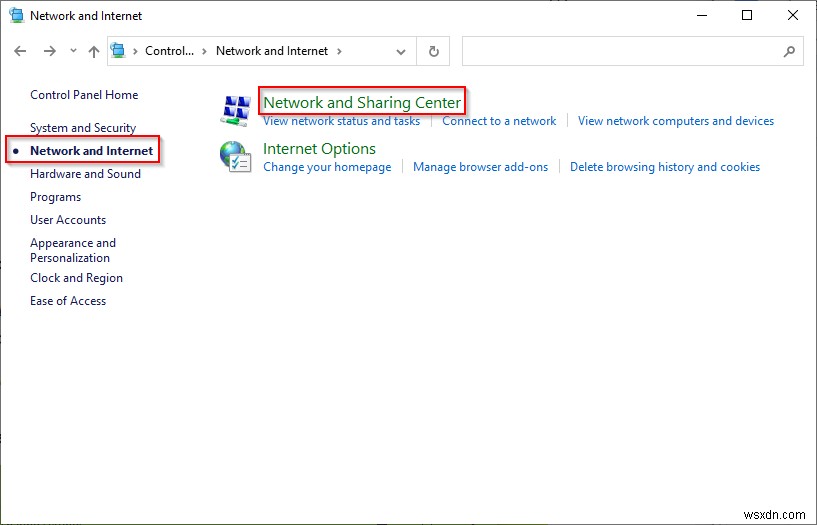The width and height of the screenshot is (817, 525).
Task: Open Network and Sharing Center heading
Action: click(x=362, y=102)
